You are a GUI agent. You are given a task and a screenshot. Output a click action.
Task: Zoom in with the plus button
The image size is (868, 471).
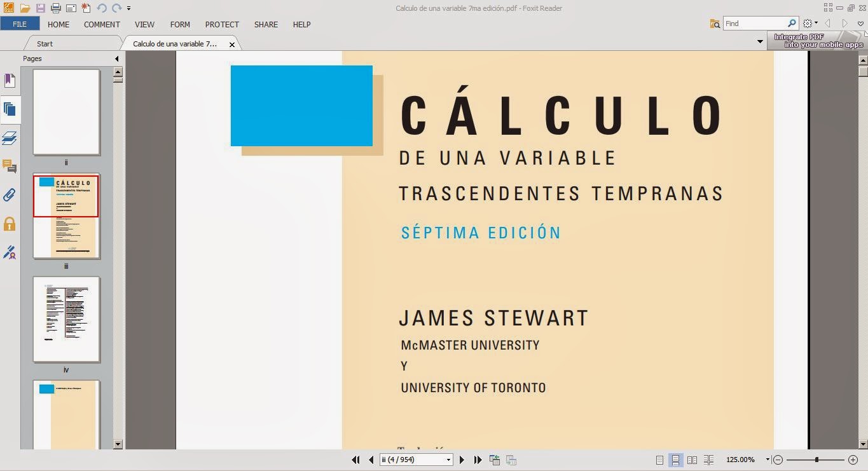click(853, 460)
